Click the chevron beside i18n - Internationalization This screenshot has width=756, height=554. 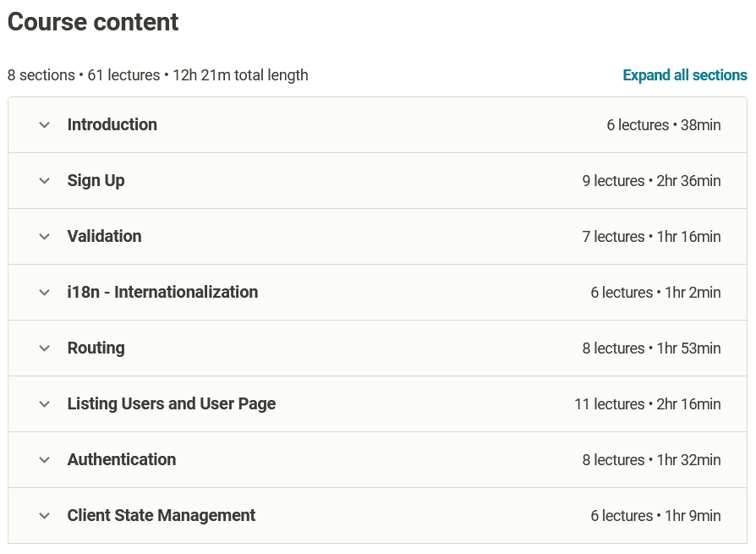tap(45, 293)
